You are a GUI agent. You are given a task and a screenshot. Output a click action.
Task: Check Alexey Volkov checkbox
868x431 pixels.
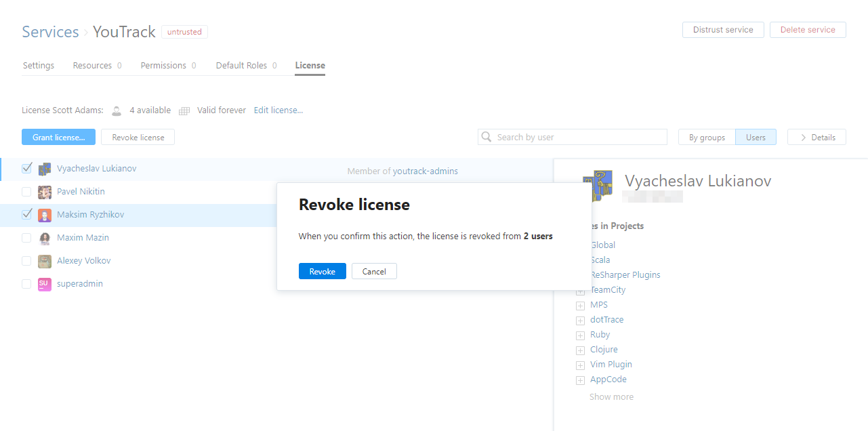click(26, 261)
